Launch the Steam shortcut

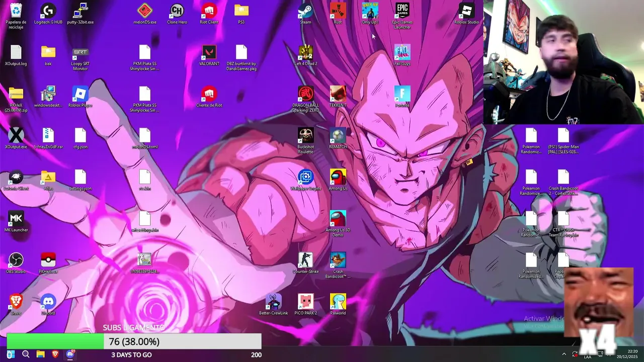pos(305,14)
